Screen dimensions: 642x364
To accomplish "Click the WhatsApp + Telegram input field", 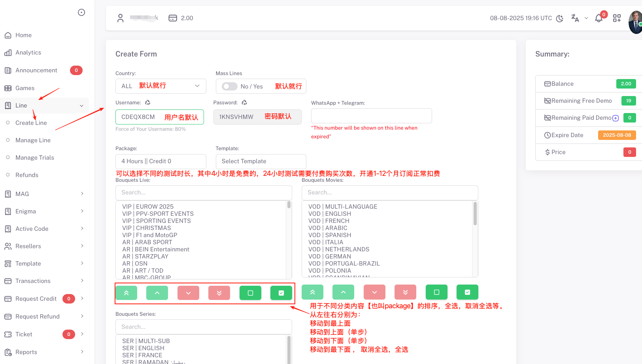I will click(x=371, y=116).
